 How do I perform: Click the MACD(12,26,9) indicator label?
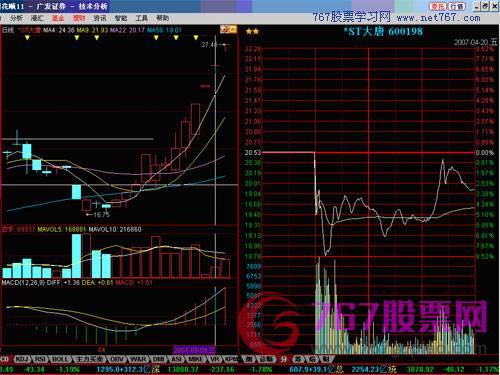coord(23,283)
